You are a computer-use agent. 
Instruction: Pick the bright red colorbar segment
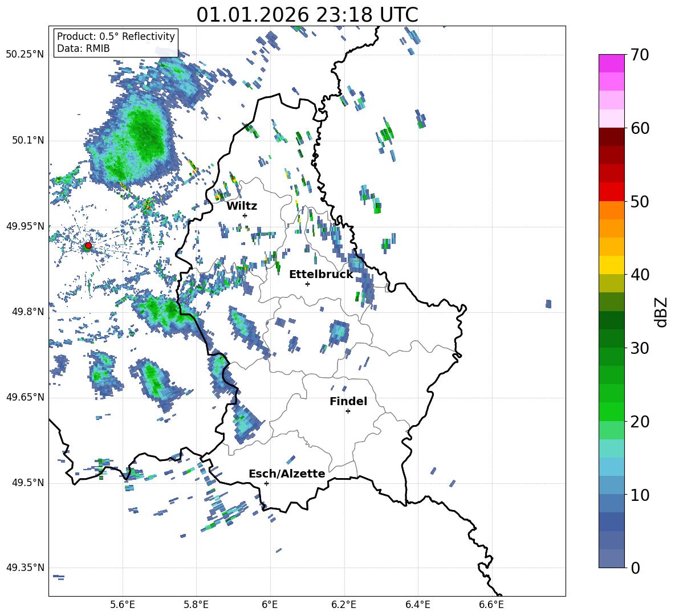click(x=611, y=192)
